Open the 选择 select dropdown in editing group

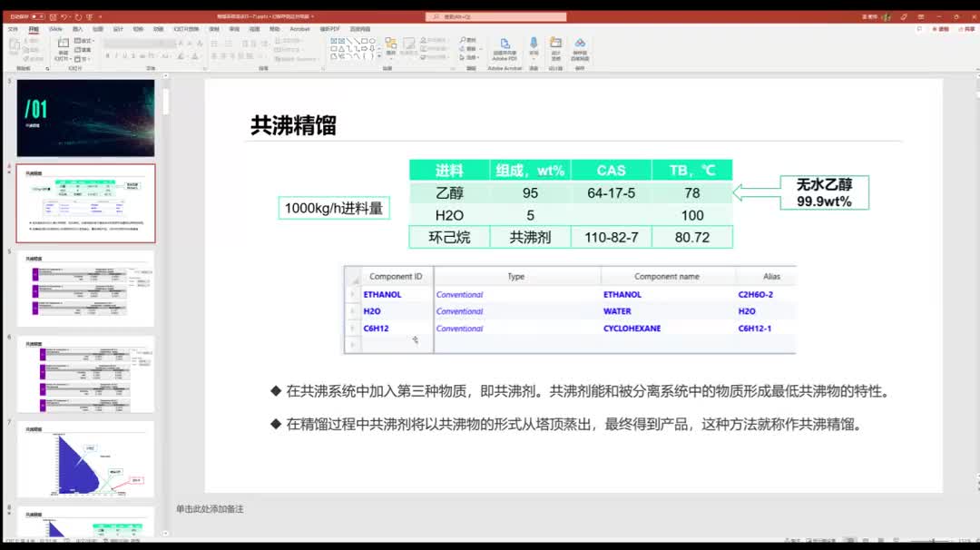[469, 57]
